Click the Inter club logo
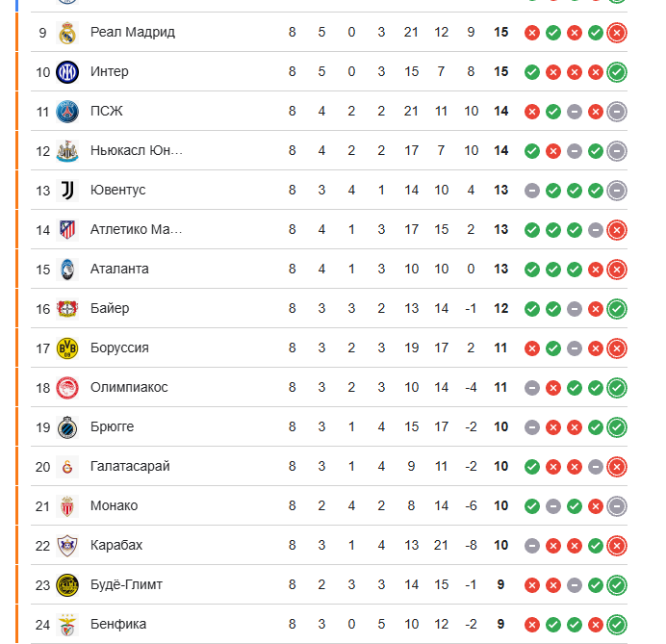 click(66, 72)
